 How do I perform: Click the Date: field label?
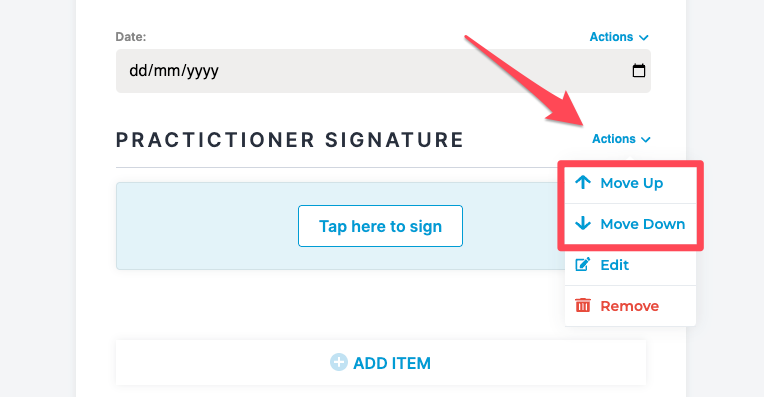point(131,37)
